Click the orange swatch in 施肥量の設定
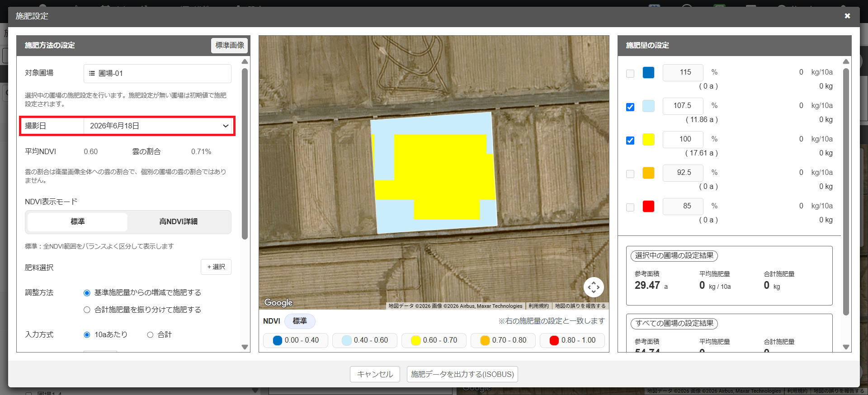This screenshot has width=868, height=395. 648,173
